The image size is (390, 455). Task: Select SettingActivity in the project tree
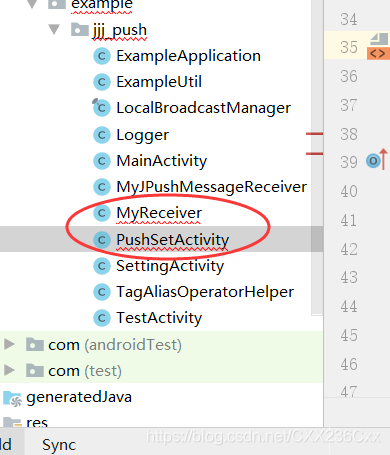click(x=170, y=266)
